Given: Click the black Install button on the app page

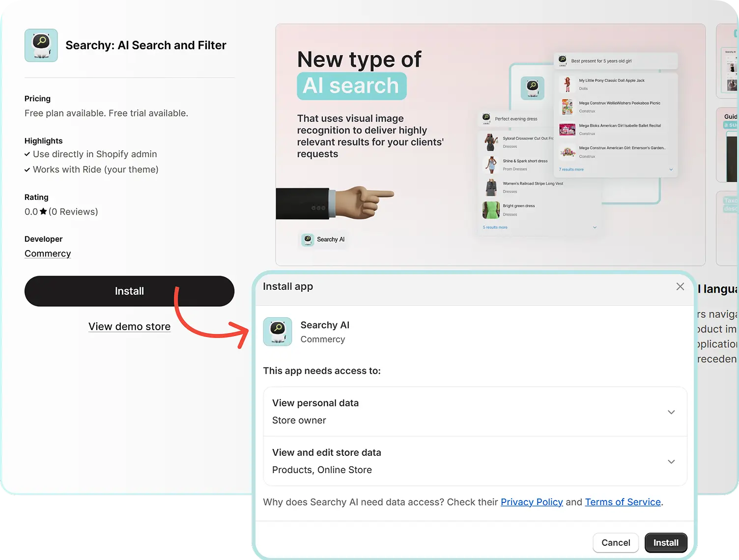Looking at the screenshot, I should pyautogui.click(x=129, y=291).
